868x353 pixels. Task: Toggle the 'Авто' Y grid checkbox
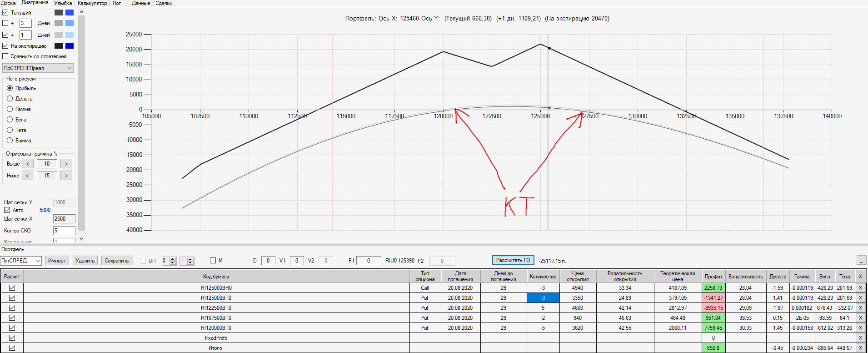7,210
